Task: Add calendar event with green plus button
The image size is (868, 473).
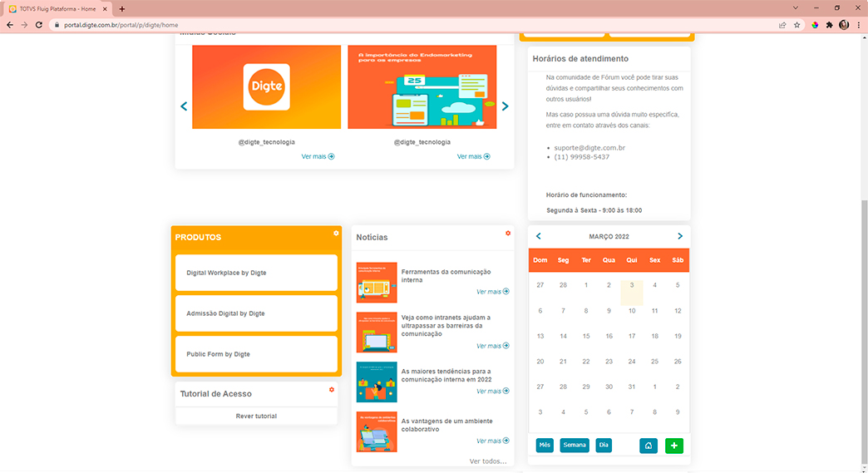Action: (x=673, y=446)
